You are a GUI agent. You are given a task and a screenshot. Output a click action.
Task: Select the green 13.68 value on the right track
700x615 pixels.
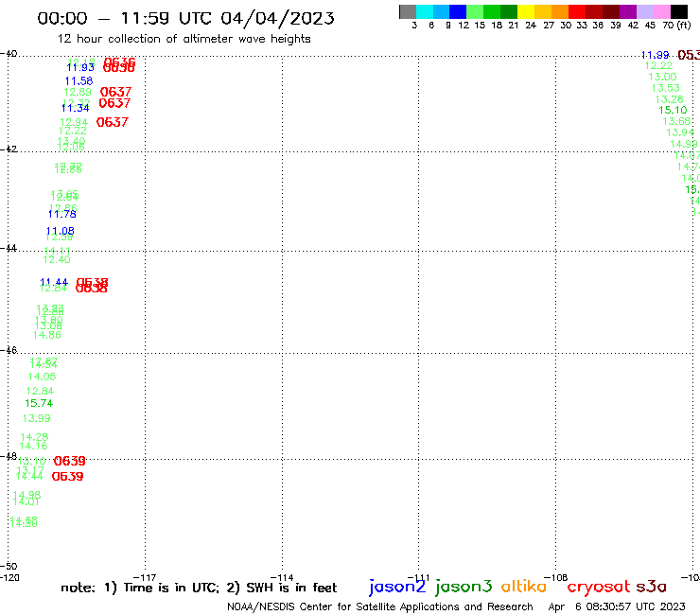[676, 121]
